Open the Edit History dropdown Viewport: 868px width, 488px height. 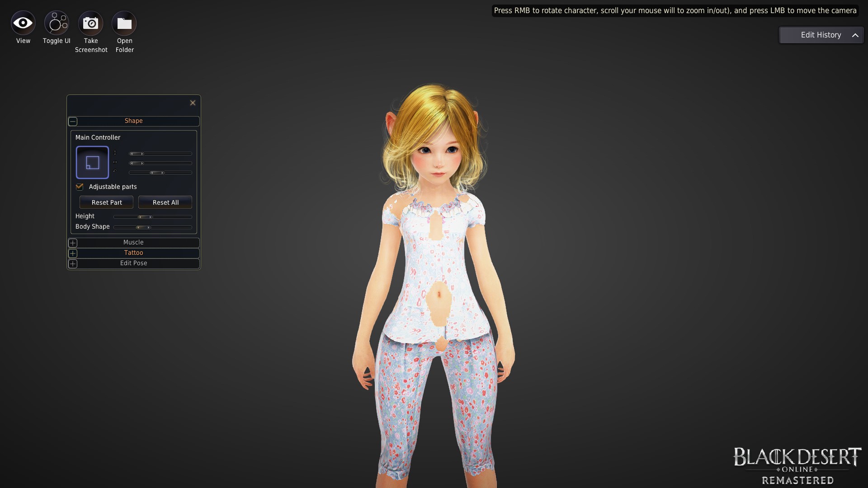821,35
